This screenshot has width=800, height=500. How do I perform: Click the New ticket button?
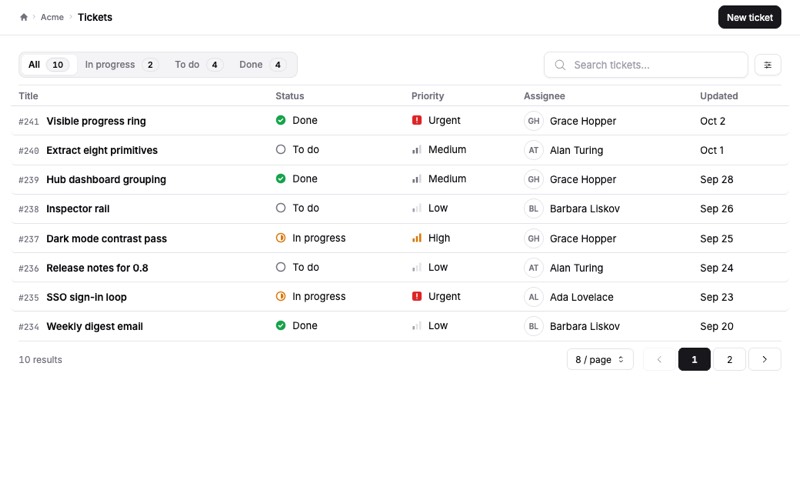pos(749,17)
